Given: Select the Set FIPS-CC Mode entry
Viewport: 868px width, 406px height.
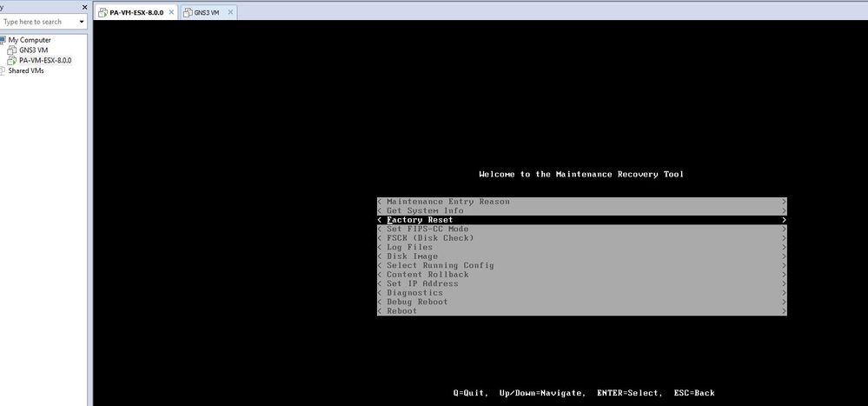Looking at the screenshot, I should pyautogui.click(x=582, y=229).
